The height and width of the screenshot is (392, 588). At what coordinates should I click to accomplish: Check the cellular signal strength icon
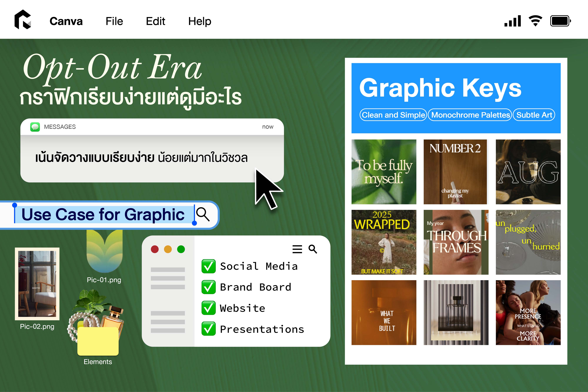(x=512, y=21)
